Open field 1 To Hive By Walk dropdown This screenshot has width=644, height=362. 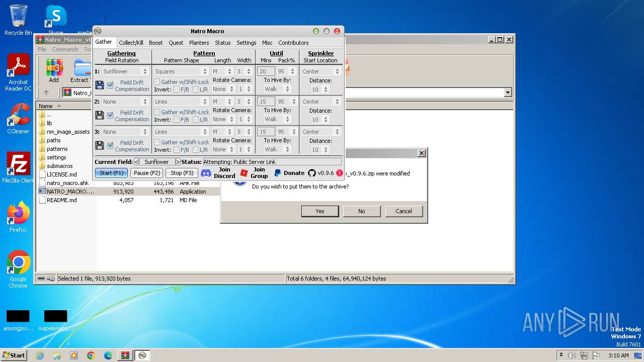click(277, 89)
